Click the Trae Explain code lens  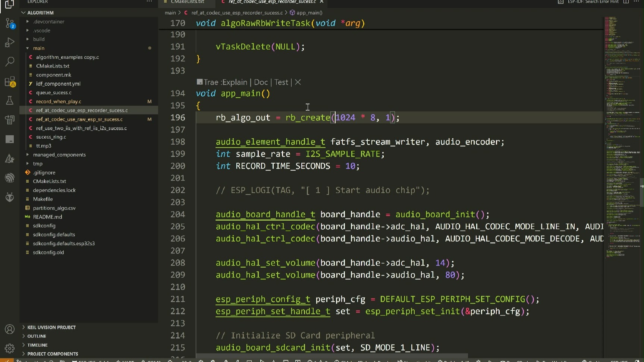pyautogui.click(x=225, y=82)
